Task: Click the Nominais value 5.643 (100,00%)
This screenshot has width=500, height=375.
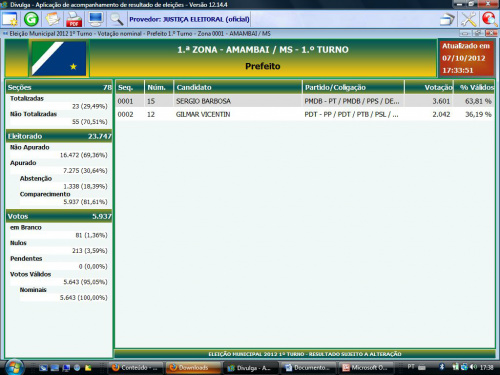Action: click(84, 297)
